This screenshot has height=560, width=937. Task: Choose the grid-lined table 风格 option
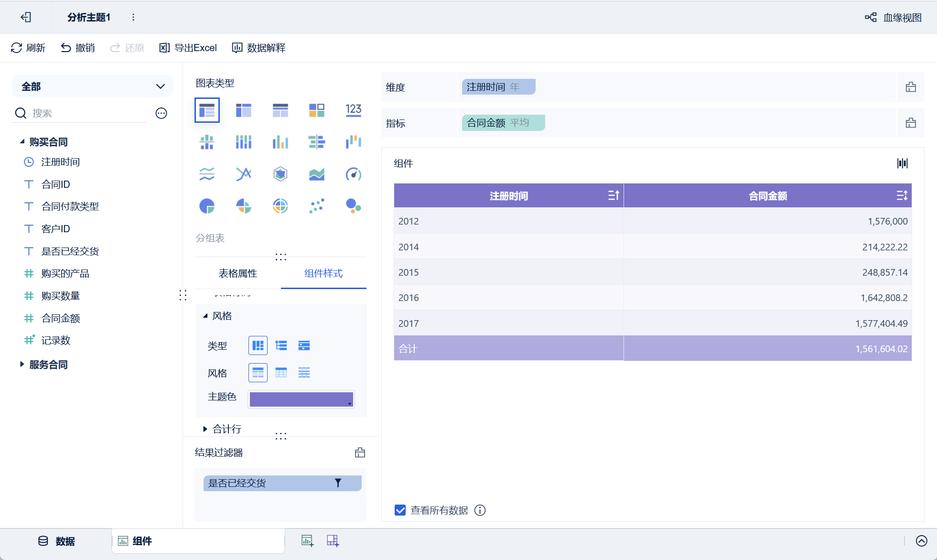(281, 373)
